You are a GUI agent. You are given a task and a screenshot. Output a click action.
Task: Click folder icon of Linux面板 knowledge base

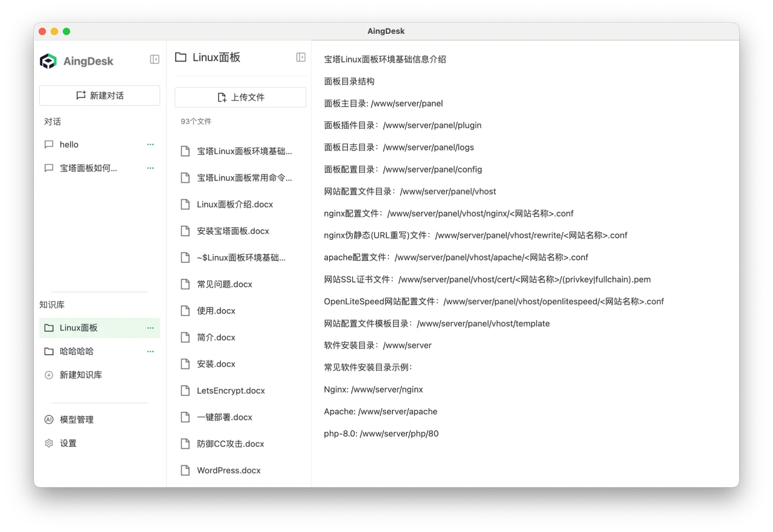click(x=49, y=327)
